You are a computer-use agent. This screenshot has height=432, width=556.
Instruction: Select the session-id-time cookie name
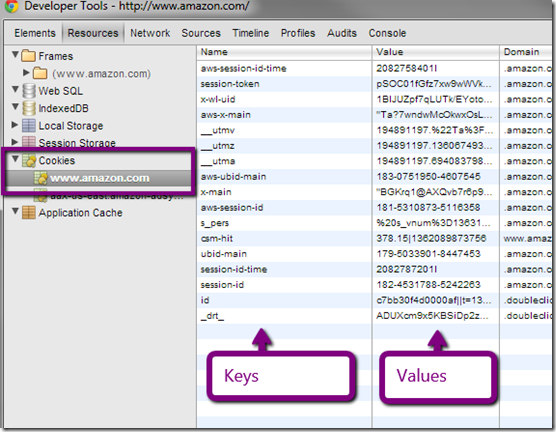tap(234, 270)
